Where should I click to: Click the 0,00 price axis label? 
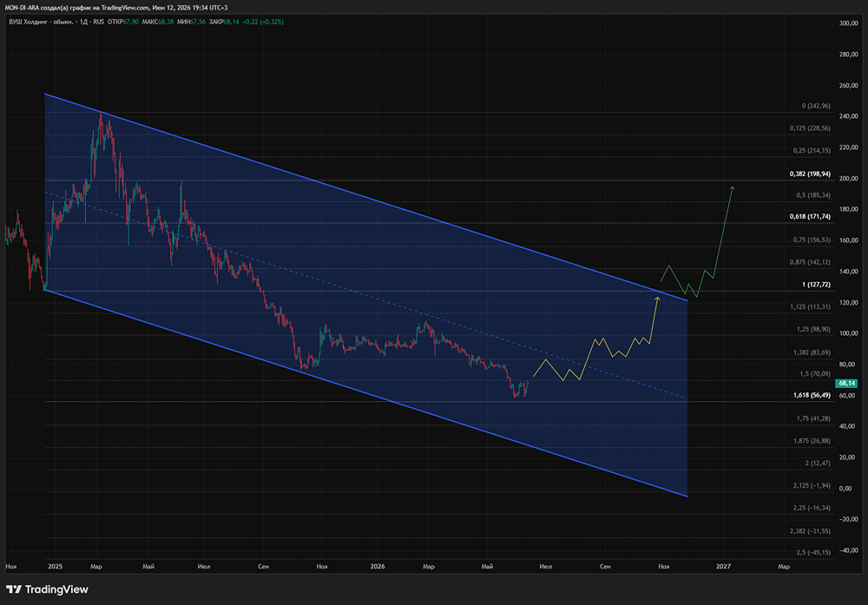pyautogui.click(x=845, y=488)
